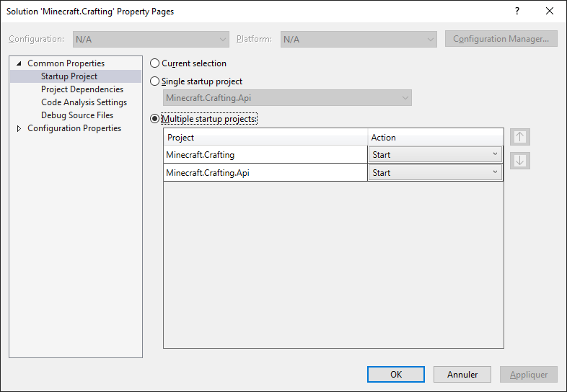Open the Code Analysis Settings page

84,102
